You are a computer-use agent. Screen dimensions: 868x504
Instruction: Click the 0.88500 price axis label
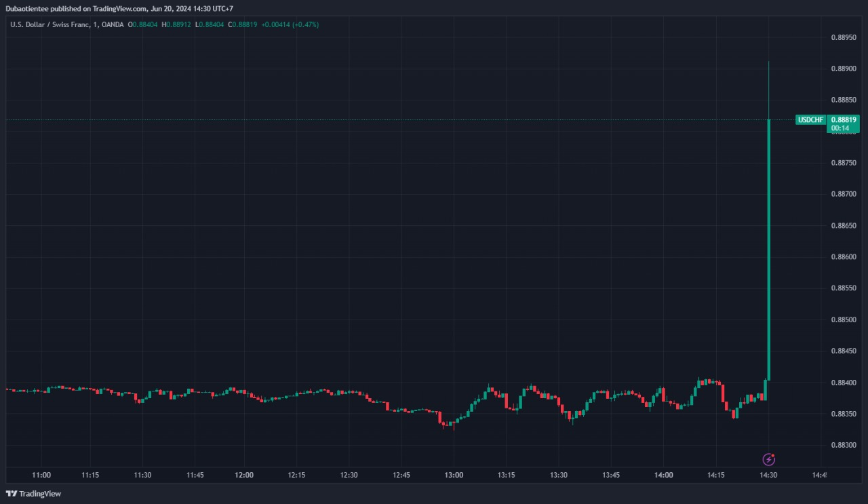pos(844,319)
